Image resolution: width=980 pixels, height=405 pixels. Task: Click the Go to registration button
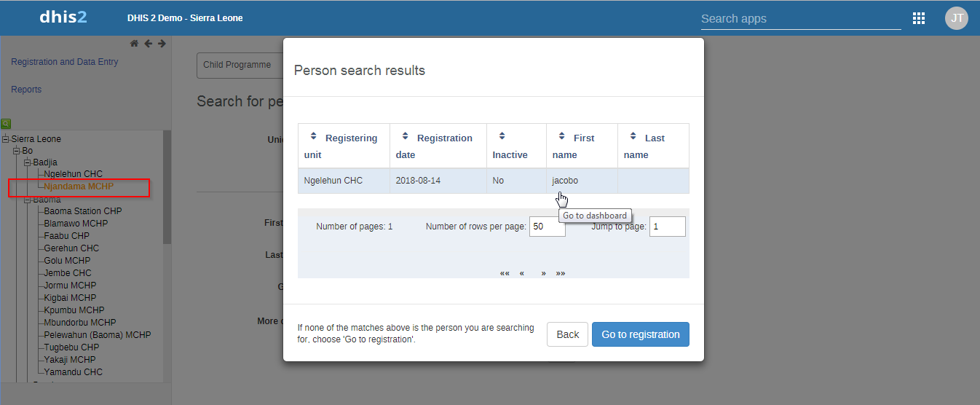point(641,334)
